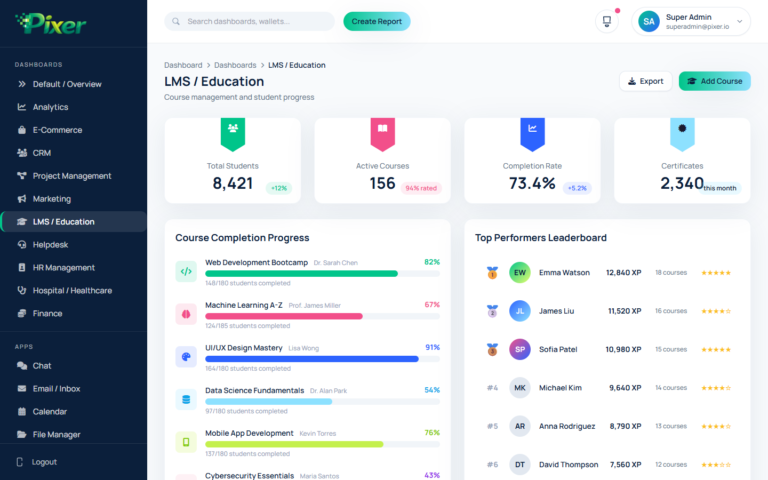
Task: Click the Pixer logo
Action: point(51,23)
